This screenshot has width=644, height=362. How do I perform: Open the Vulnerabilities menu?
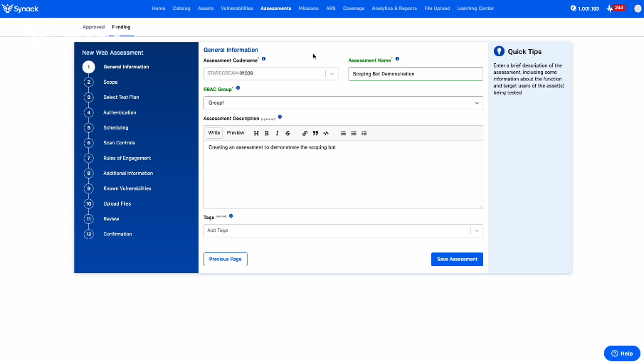coord(237,9)
